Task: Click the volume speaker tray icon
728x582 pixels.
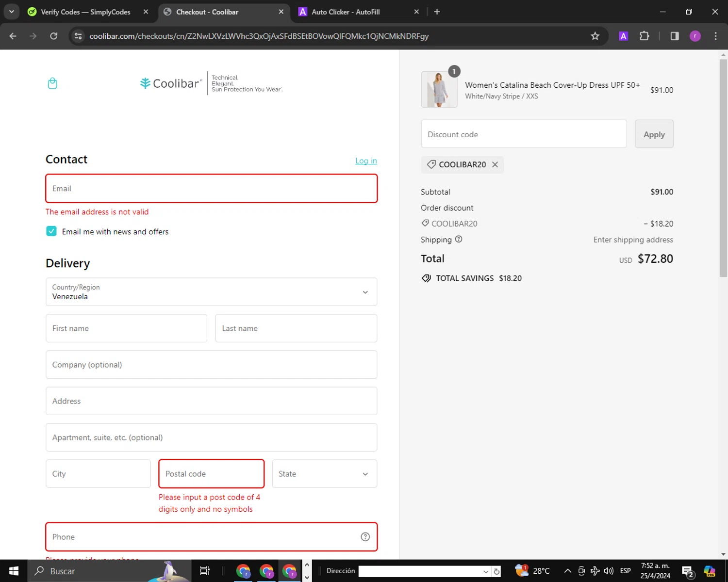Action: coord(609,571)
